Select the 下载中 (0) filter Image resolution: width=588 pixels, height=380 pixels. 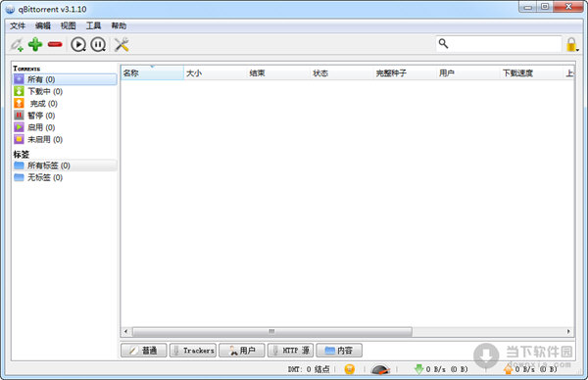pos(65,91)
